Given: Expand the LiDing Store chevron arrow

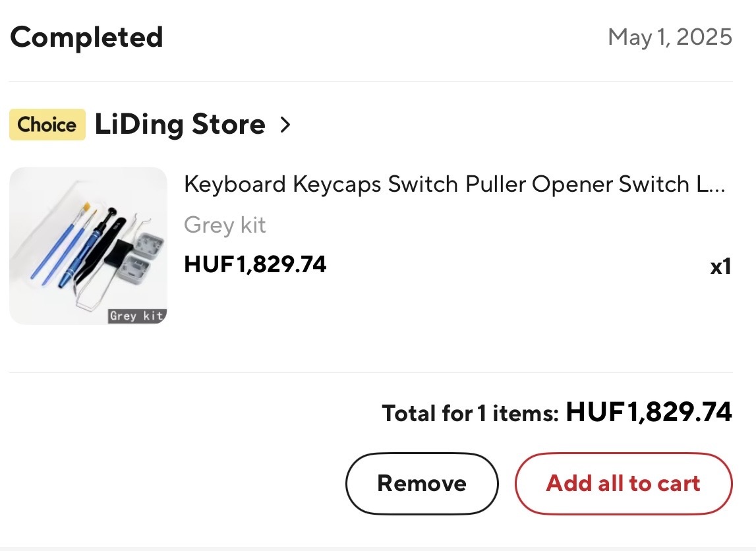Looking at the screenshot, I should tap(285, 125).
